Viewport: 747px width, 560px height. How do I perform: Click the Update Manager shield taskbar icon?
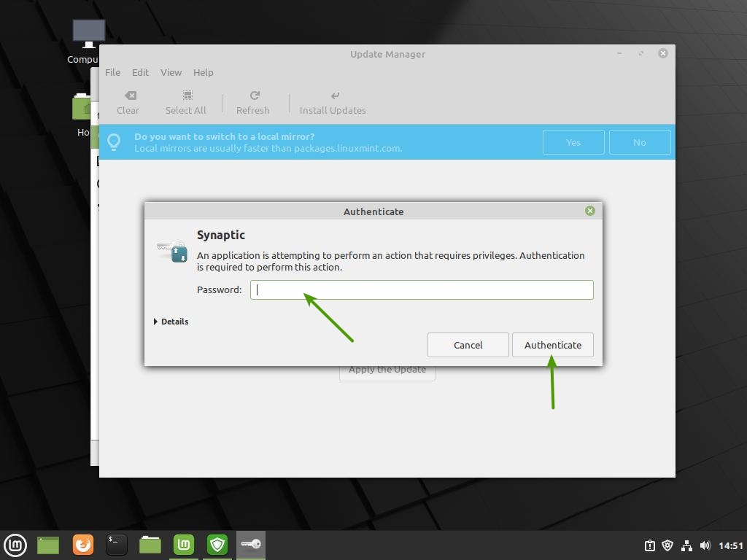217,545
